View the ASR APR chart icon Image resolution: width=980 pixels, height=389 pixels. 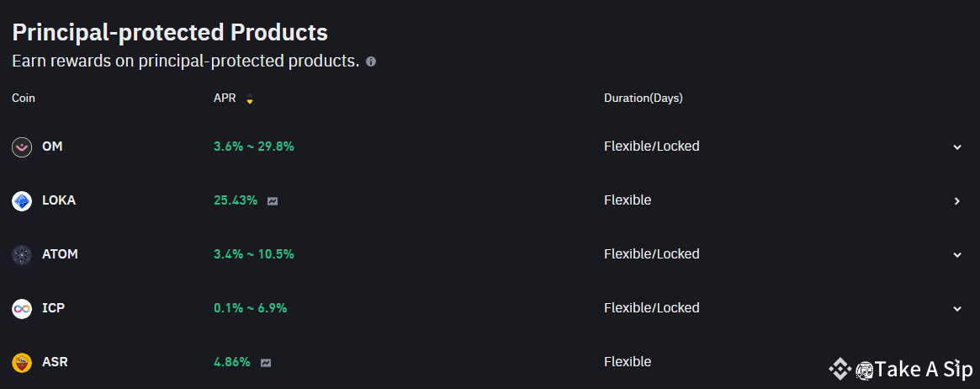[x=266, y=363]
